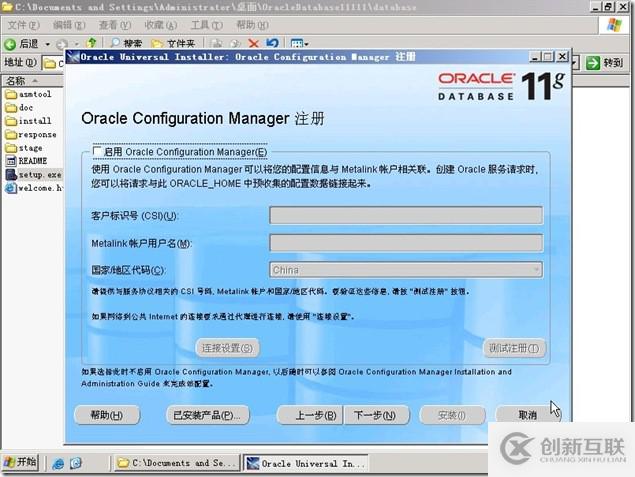Launch Internet Explorer from quick launch
This screenshot has height=477, width=635.
(x=58, y=463)
